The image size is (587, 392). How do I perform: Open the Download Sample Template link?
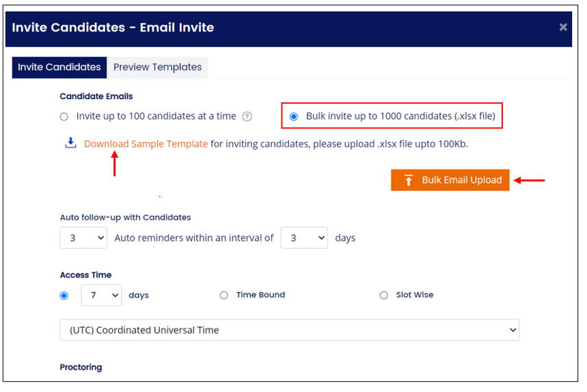(x=146, y=144)
